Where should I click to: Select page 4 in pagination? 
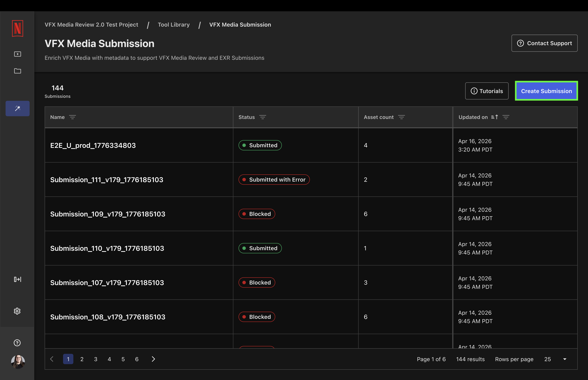click(109, 359)
